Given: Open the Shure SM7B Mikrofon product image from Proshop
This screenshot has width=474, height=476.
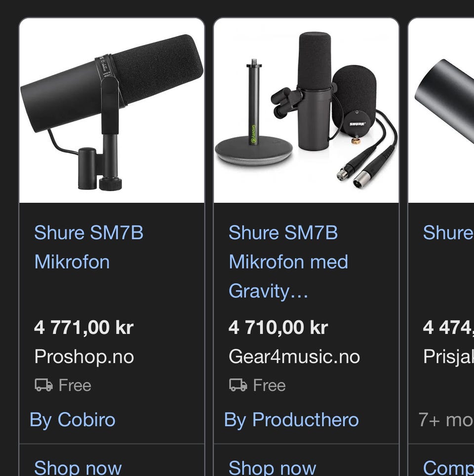Looking at the screenshot, I should point(112,110).
